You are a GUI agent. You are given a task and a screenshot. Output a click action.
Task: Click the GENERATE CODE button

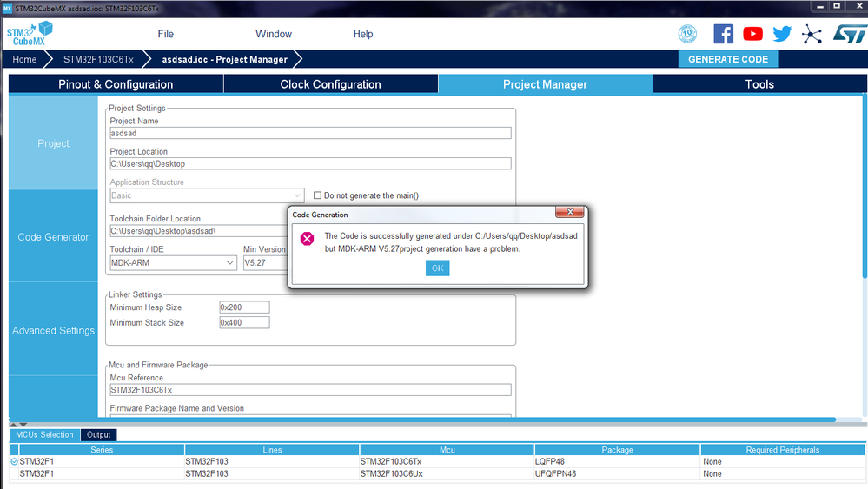pos(728,59)
